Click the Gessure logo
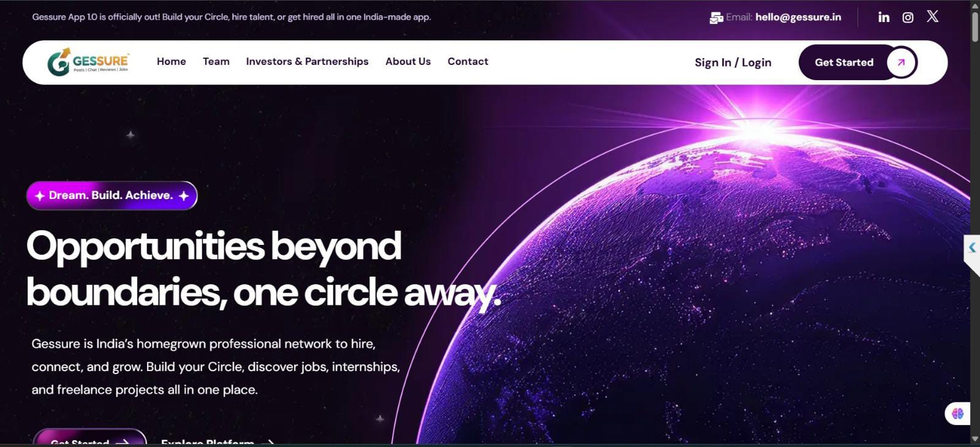The height and width of the screenshot is (447, 980). pyautogui.click(x=88, y=62)
